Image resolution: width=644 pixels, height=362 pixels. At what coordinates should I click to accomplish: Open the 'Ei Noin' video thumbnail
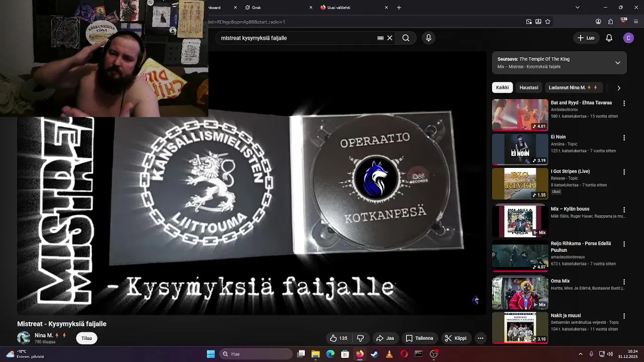[520, 149]
